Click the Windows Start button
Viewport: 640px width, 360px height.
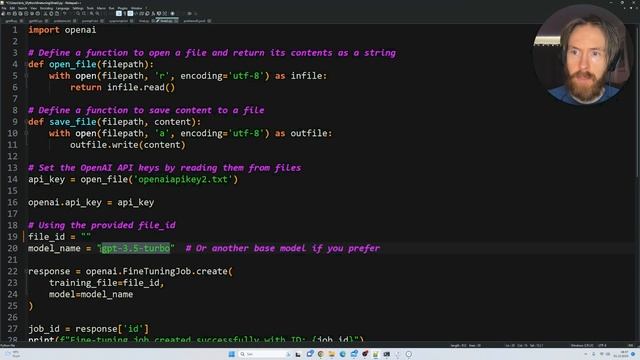click(232, 354)
